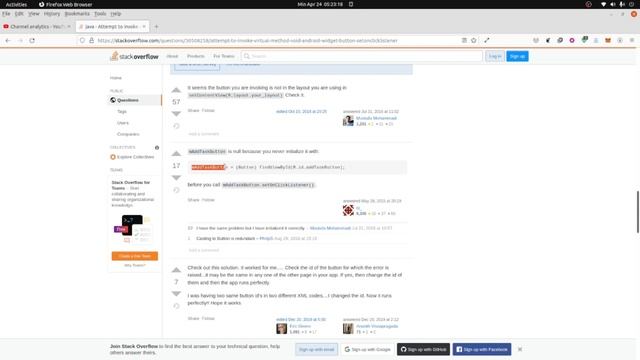The height and width of the screenshot is (360, 640).
Task: Click the page vertical scrollbar thumb
Action: pos(638,211)
